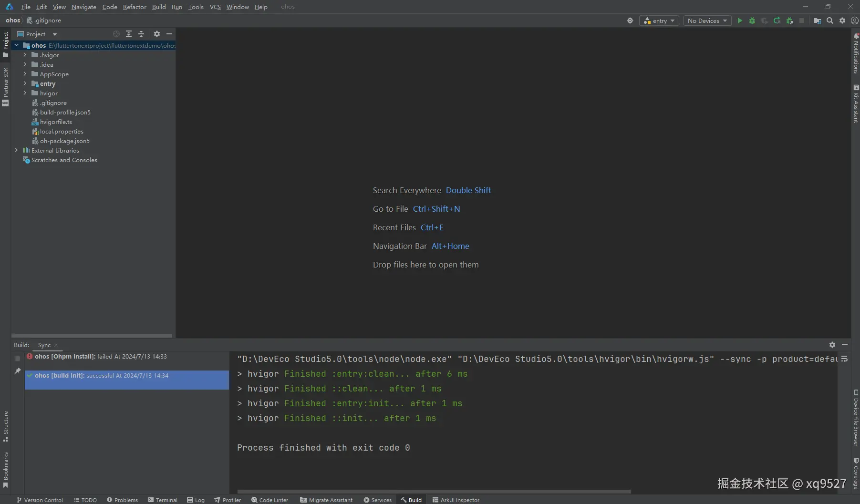860x504 pixels.
Task: Open Project panel options gear
Action: [157, 34]
